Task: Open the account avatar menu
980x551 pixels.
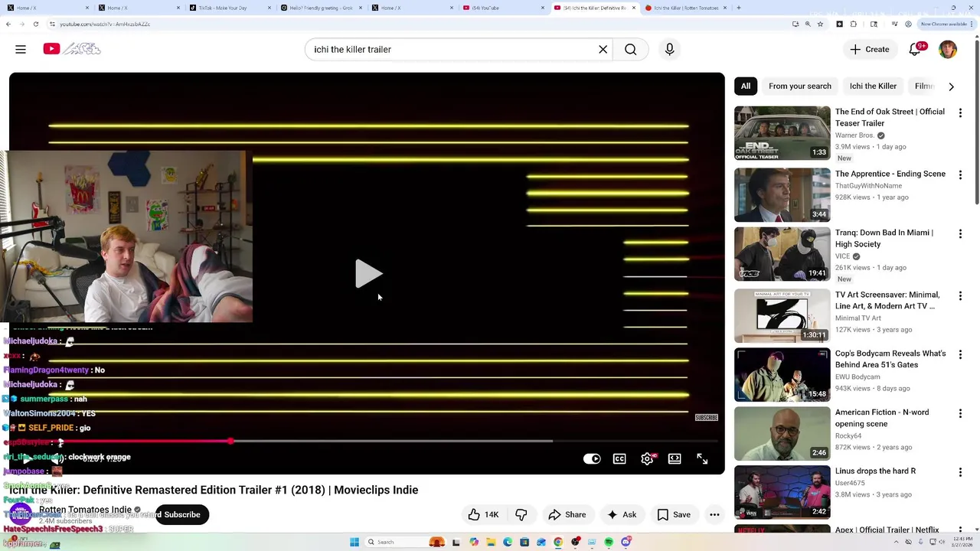Action: click(x=948, y=49)
